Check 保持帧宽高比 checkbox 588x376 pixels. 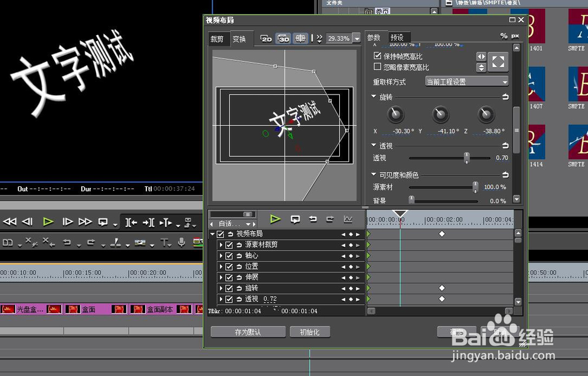[377, 56]
